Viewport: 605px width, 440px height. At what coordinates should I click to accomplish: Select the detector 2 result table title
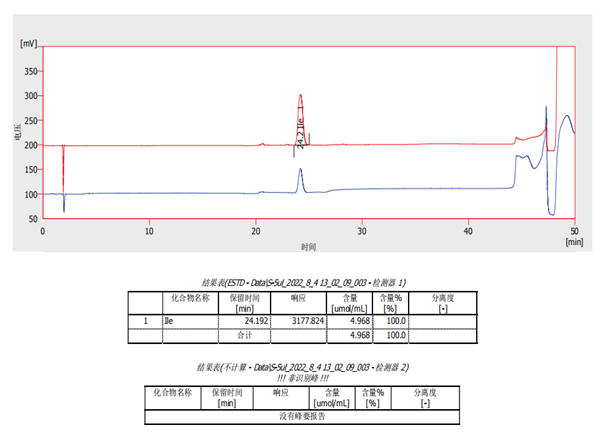(303, 367)
